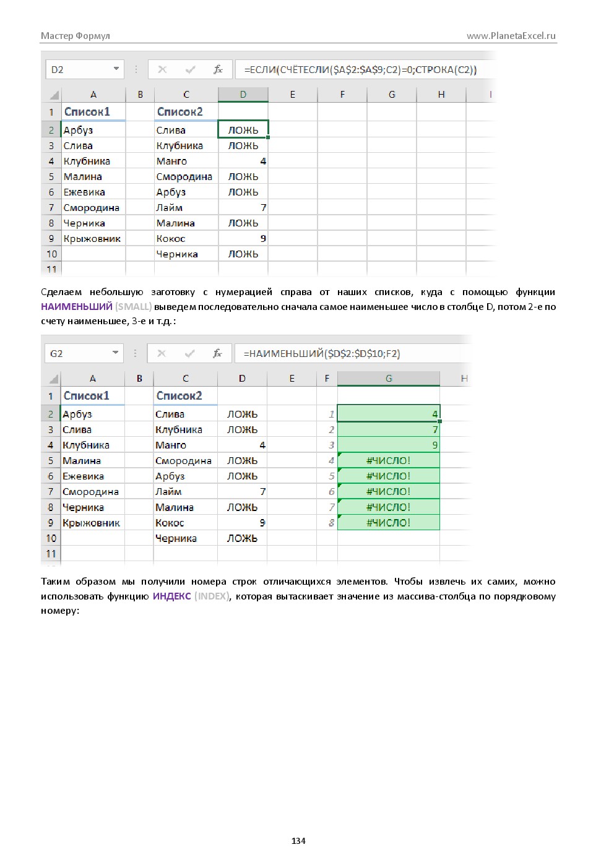The width and height of the screenshot is (614, 868).
Task: Click the 'Список2' header cell in the ЕСЛИ spreadsheet
Action: pos(186,112)
